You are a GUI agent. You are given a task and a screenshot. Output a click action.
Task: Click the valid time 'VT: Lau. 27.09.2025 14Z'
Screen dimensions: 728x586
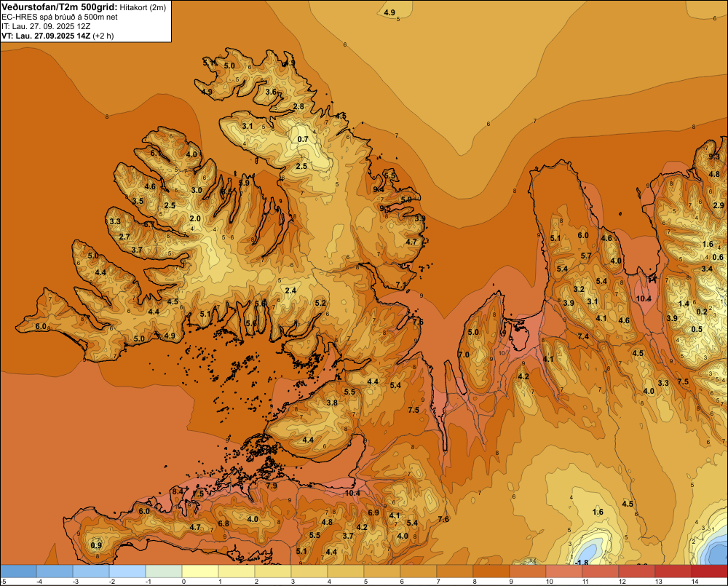point(46,36)
